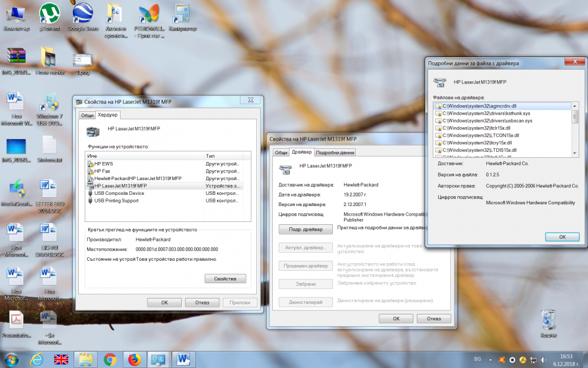Sort by the Тип column header
Viewport: 588px width, 368px height.
(223, 156)
